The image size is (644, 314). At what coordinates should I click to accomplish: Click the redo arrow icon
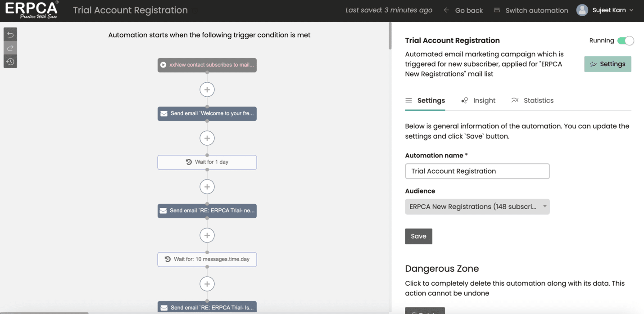click(10, 48)
